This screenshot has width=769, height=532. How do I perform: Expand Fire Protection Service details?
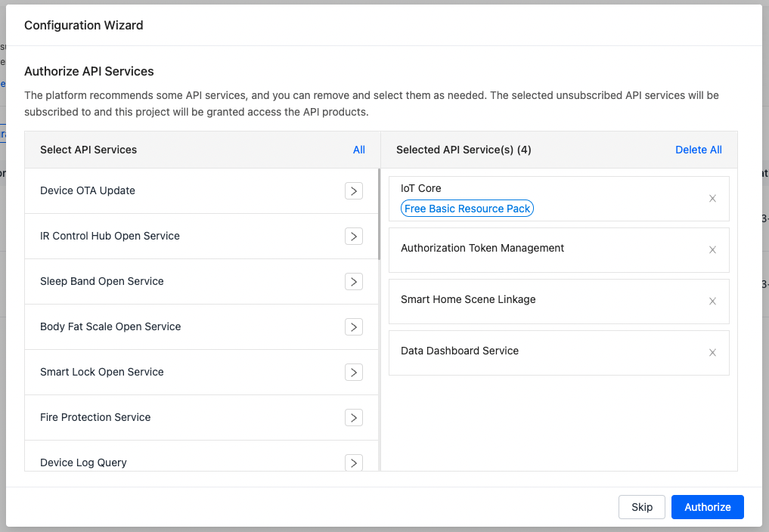pyautogui.click(x=353, y=417)
